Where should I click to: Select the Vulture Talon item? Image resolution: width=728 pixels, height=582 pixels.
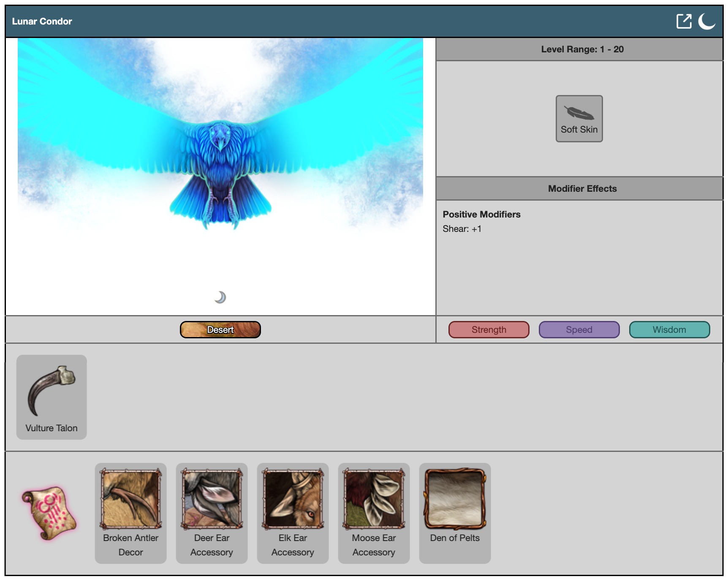52,397
